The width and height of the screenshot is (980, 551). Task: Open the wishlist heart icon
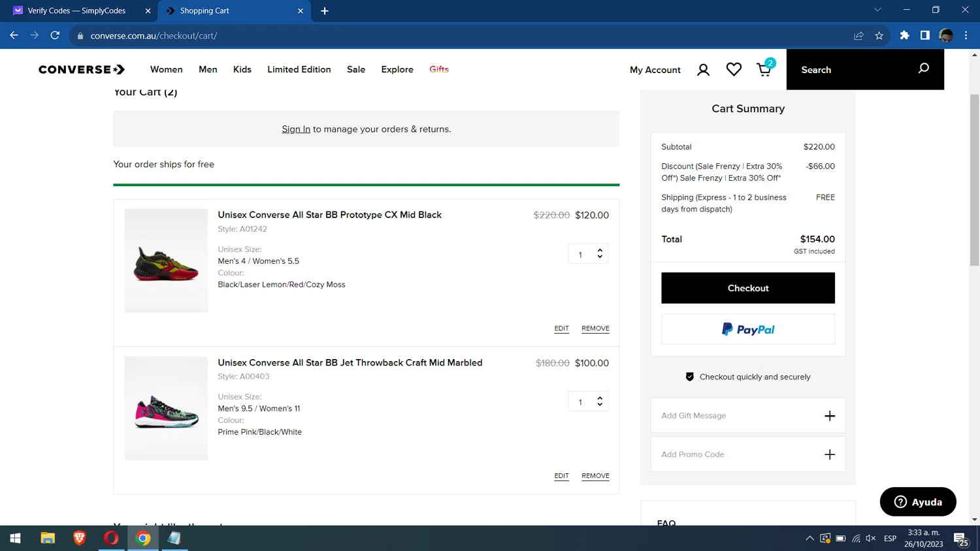click(x=734, y=69)
